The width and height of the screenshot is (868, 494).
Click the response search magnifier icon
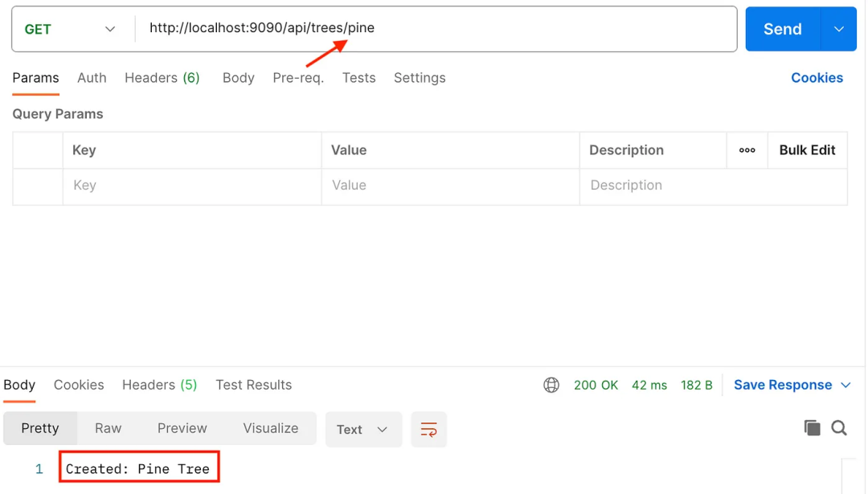click(839, 427)
